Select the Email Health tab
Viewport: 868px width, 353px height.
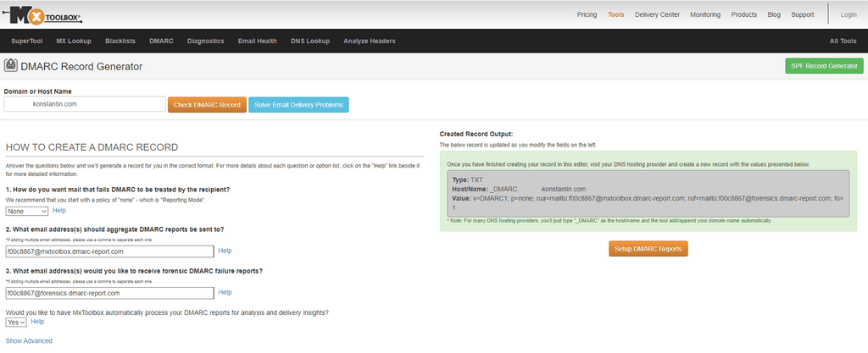(x=257, y=41)
